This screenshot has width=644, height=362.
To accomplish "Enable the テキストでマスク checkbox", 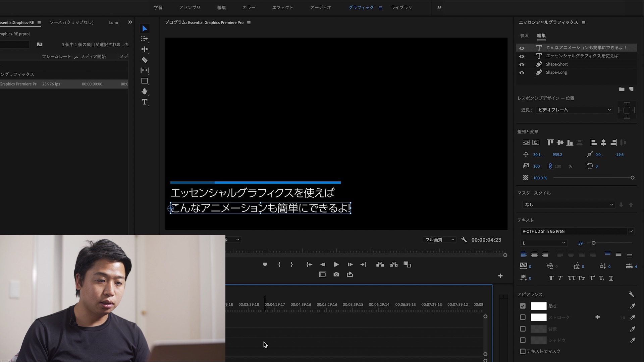I will point(523,351).
